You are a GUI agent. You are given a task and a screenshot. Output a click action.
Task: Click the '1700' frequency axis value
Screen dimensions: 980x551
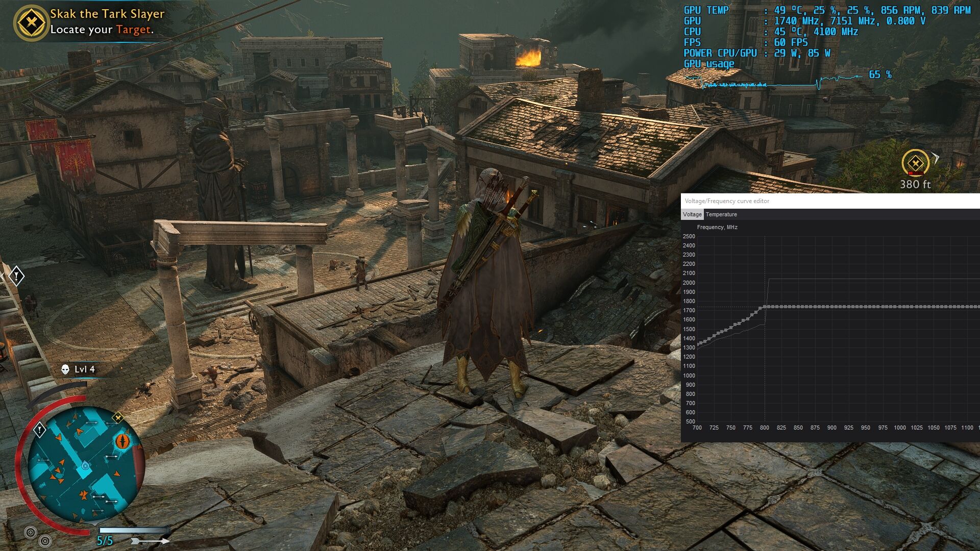(689, 310)
